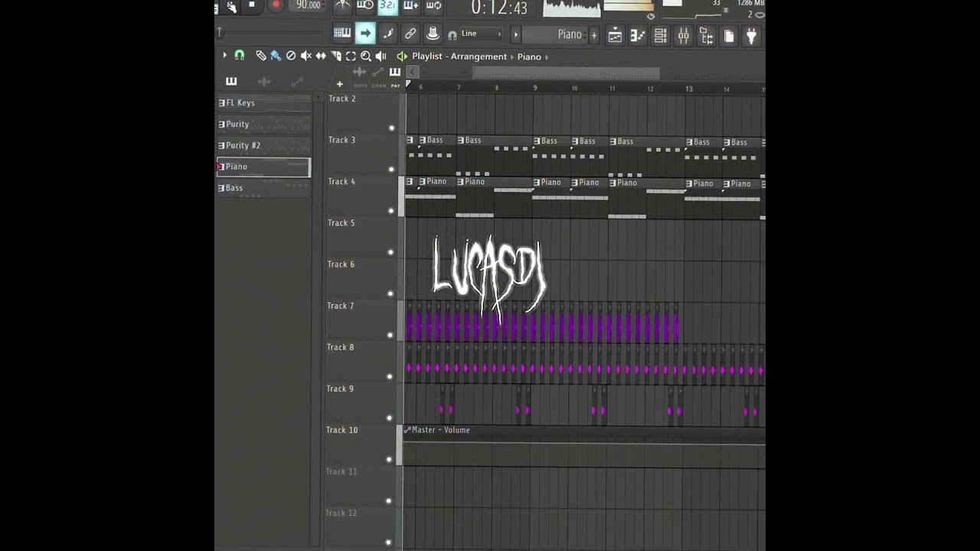Open the Playlist window icon
This screenshot has width=980, height=551.
click(x=615, y=35)
